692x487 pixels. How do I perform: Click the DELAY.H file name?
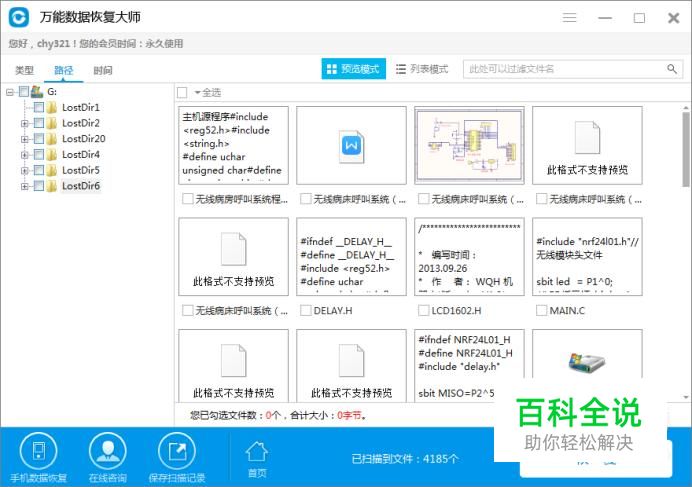coord(333,310)
